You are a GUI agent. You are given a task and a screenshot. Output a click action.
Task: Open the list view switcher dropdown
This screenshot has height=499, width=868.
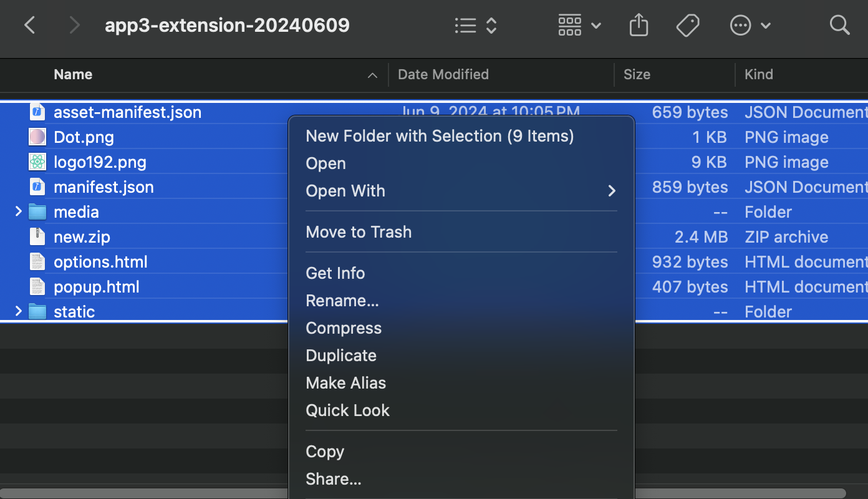coord(476,25)
